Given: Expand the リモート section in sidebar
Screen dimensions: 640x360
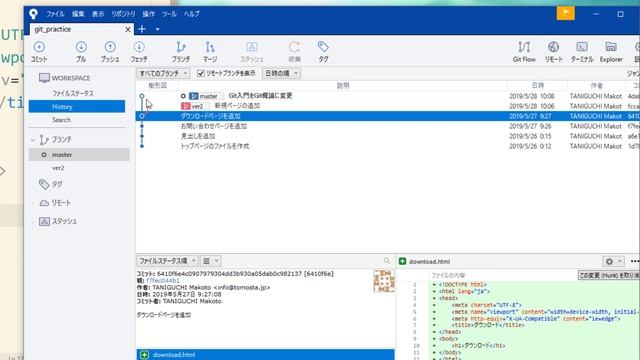Looking at the screenshot, I should pos(33,203).
